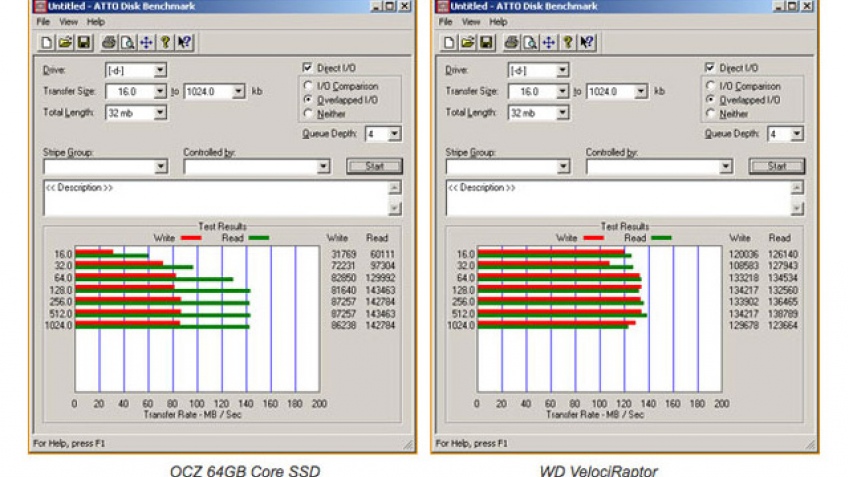
Task: Open Controlled by dropdown in left window
Action: tap(323, 166)
